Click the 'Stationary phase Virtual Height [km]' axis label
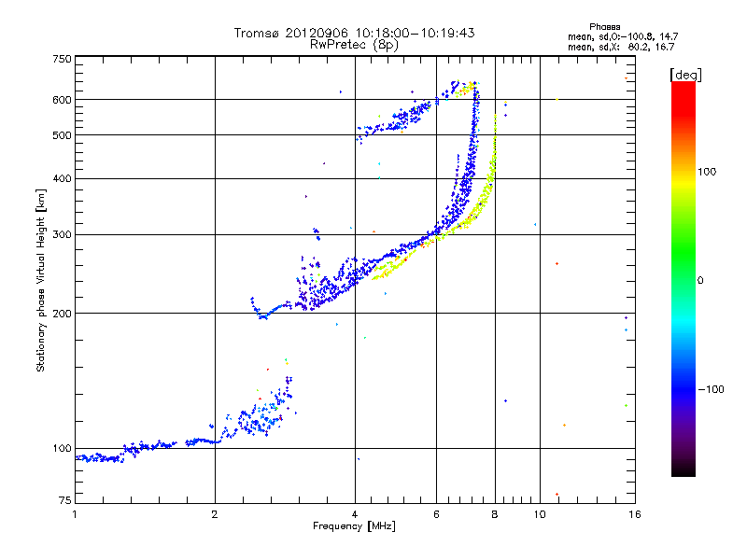Image resolution: width=747 pixels, height=560 pixels. click(x=41, y=281)
